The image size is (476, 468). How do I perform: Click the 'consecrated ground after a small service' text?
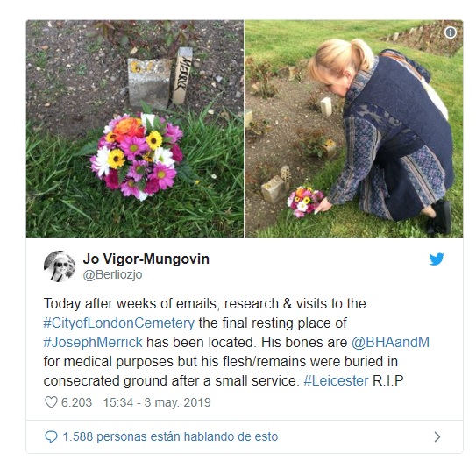coord(172,380)
